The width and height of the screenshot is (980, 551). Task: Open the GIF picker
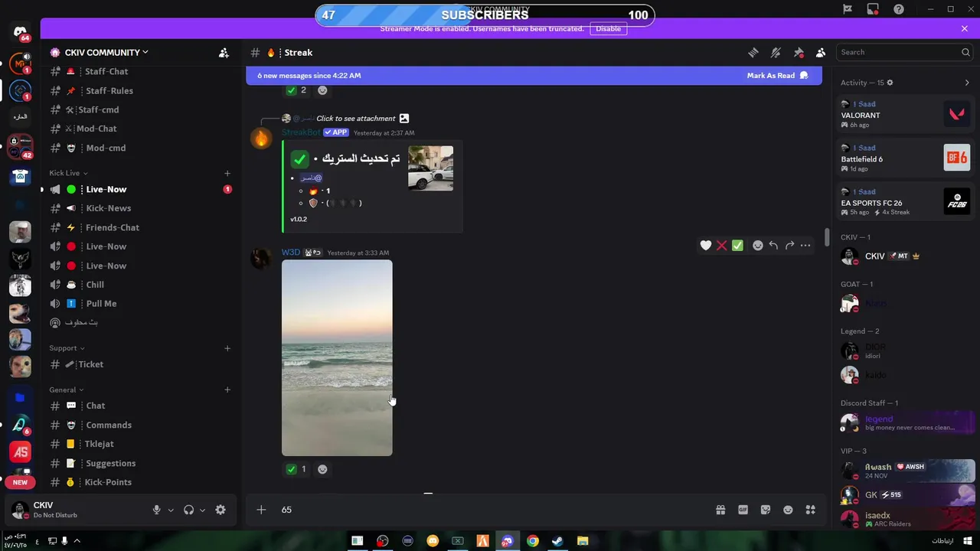[x=743, y=510]
